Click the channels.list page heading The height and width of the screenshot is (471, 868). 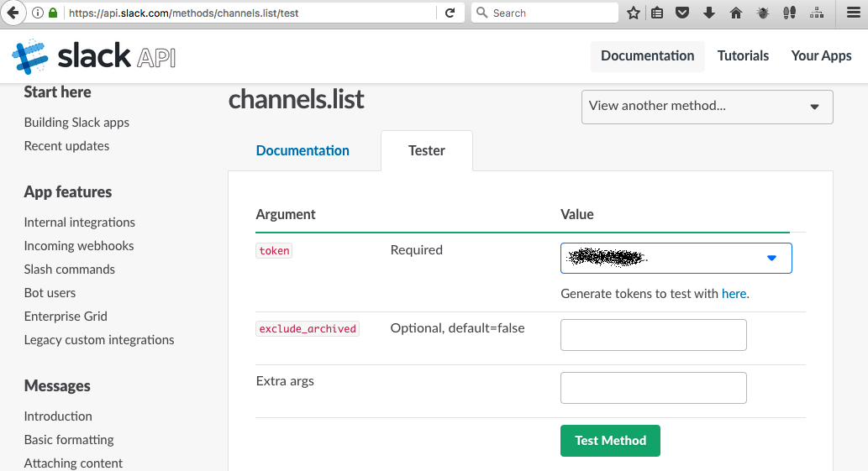pyautogui.click(x=296, y=100)
